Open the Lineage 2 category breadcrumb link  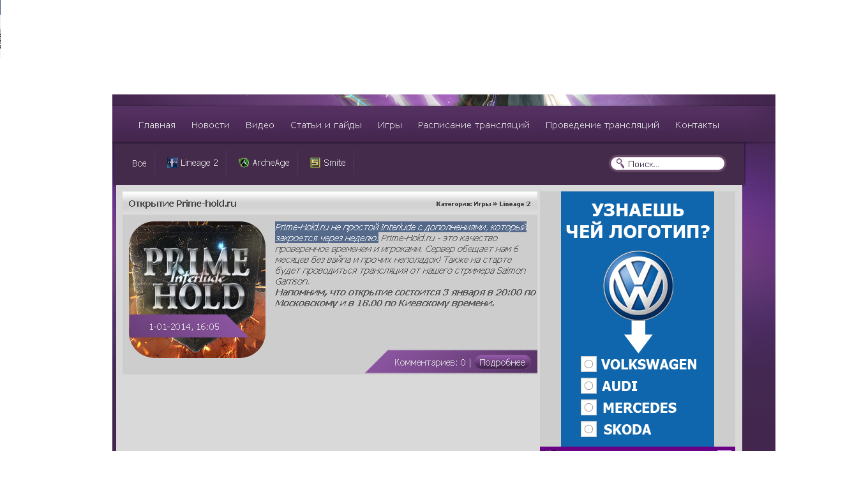(514, 204)
